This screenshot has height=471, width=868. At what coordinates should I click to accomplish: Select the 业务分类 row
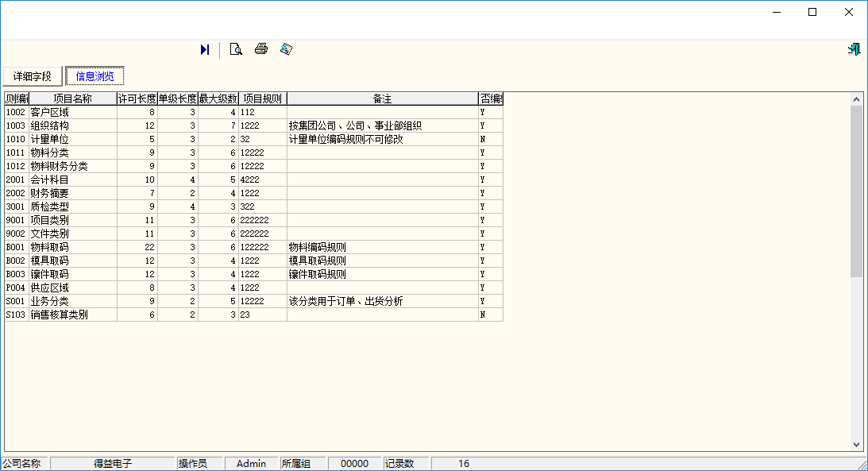coord(253,301)
